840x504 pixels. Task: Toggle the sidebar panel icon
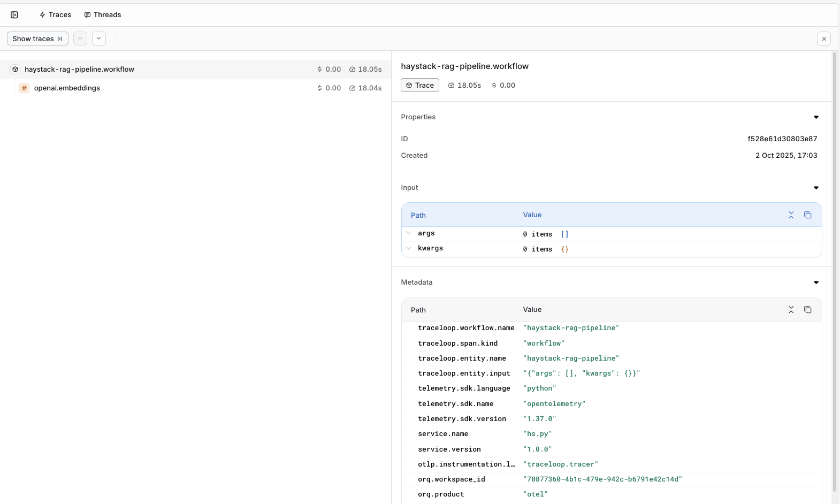tap(14, 15)
